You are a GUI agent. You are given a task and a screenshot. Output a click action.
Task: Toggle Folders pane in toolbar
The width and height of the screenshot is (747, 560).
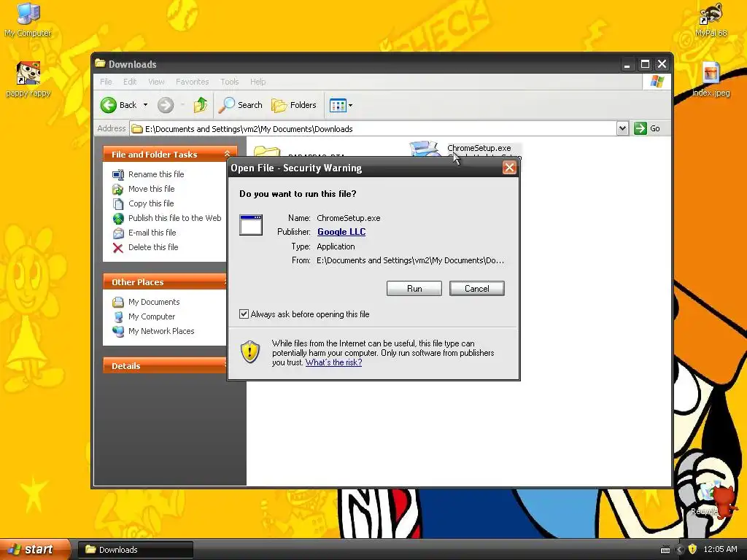[x=294, y=105]
